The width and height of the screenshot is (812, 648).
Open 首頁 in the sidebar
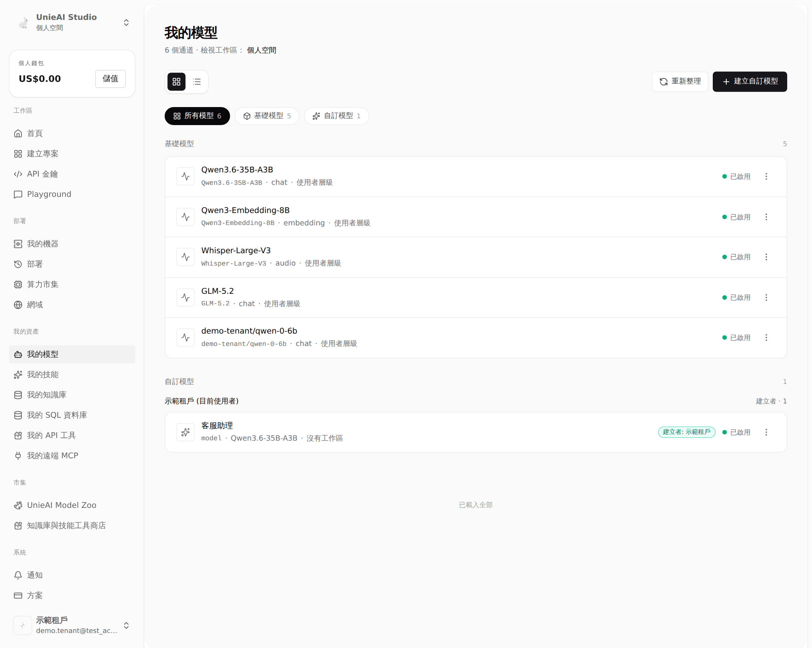72,133
